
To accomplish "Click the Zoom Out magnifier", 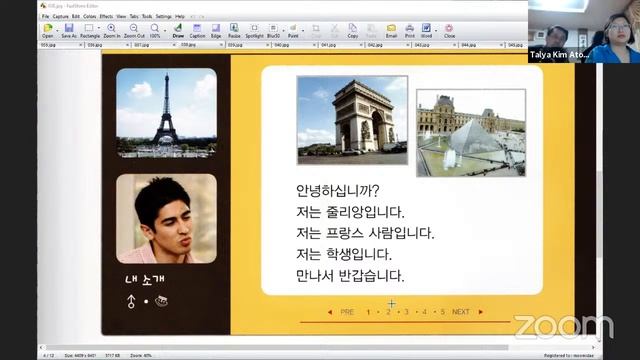I will (134, 28).
